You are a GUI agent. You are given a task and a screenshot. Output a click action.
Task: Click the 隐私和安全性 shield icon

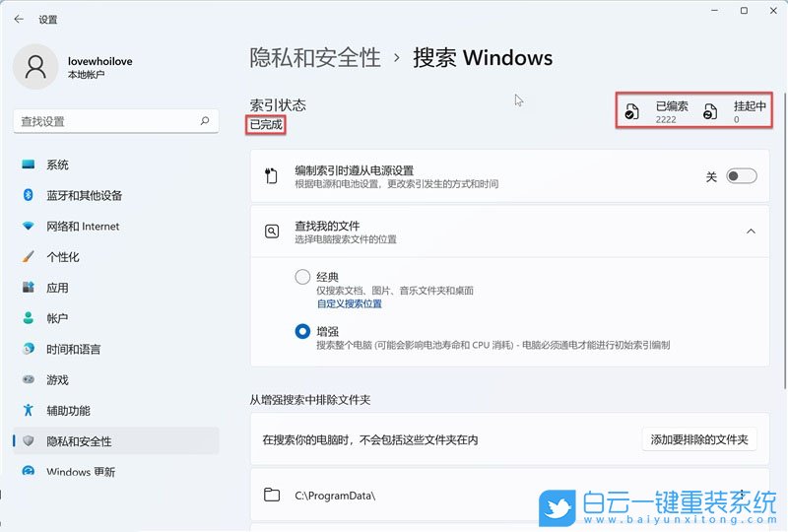(29, 440)
